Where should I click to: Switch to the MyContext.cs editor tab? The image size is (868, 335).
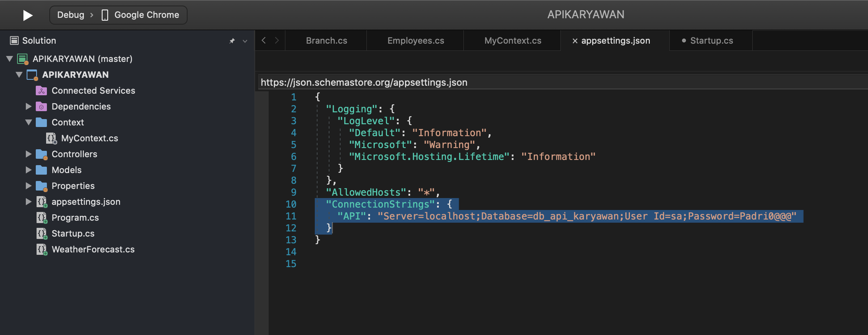click(x=513, y=40)
